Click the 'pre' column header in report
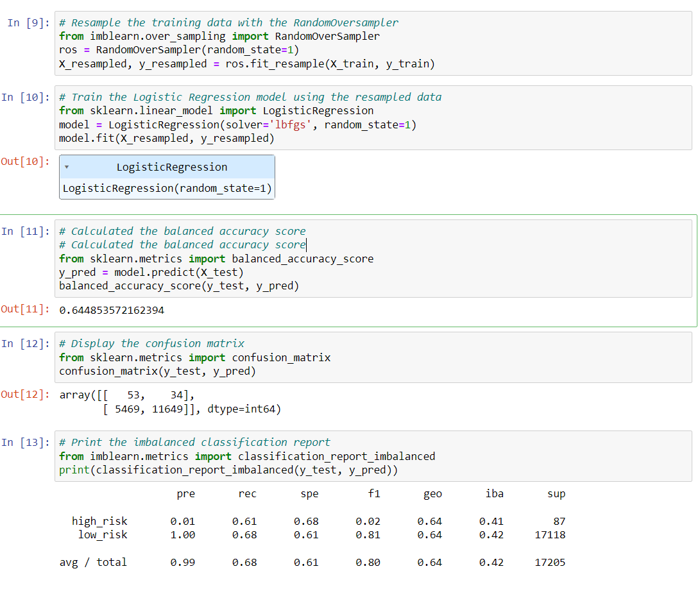This screenshot has height=605, width=700. click(185, 494)
